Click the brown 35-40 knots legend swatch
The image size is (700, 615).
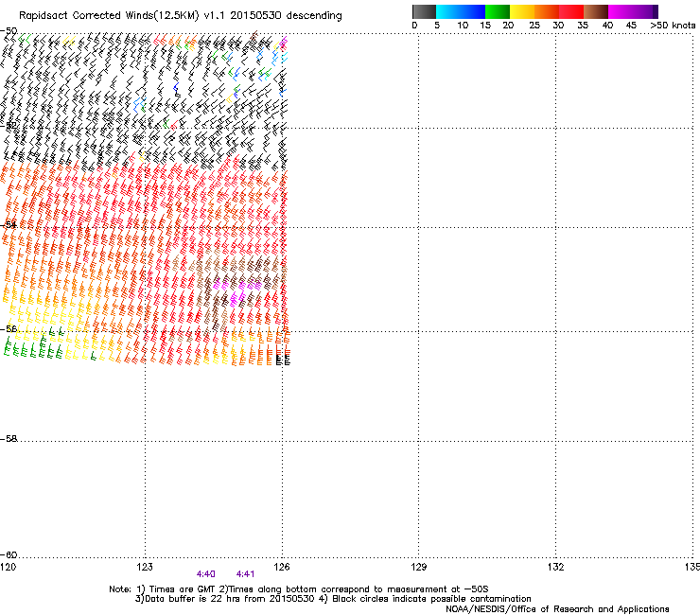pos(596,11)
